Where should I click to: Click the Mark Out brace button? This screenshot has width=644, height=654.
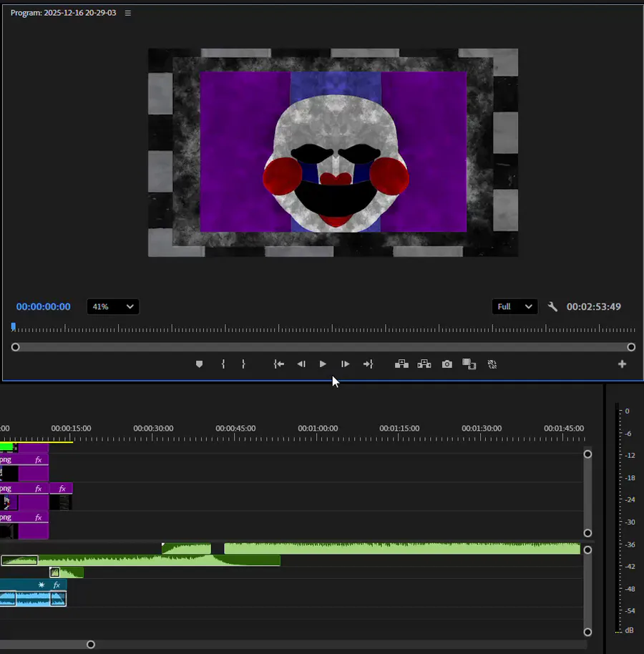243,364
